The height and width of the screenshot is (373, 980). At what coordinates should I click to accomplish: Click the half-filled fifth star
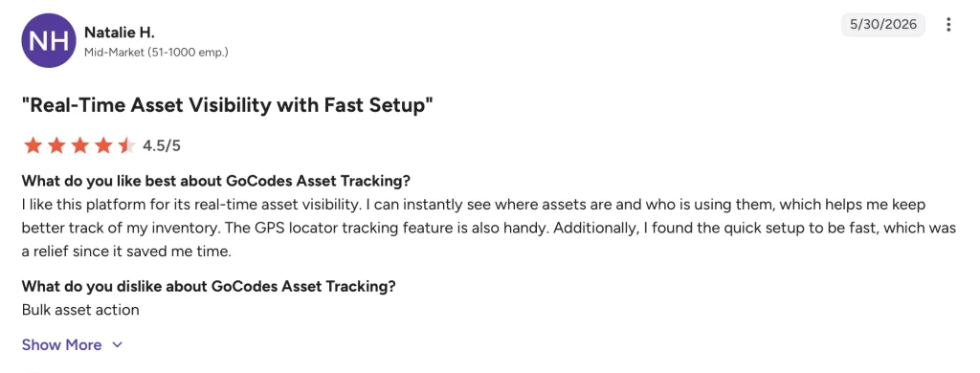point(127,146)
